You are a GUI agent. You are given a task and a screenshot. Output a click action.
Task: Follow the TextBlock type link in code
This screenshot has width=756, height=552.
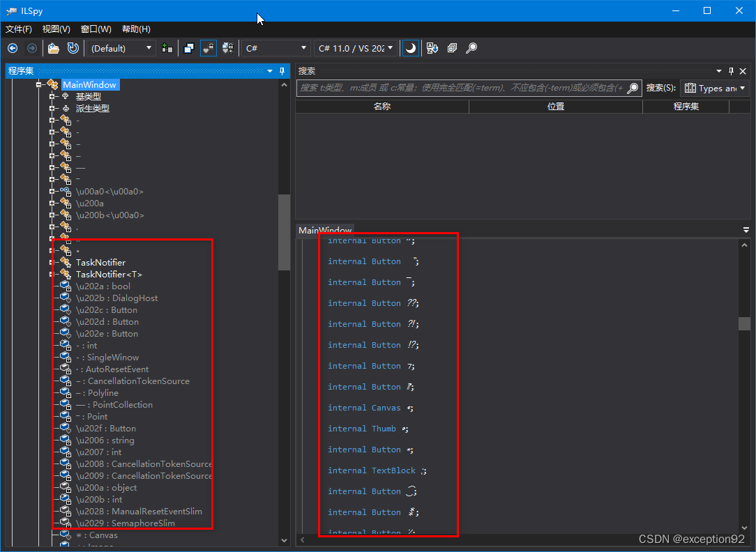393,470
